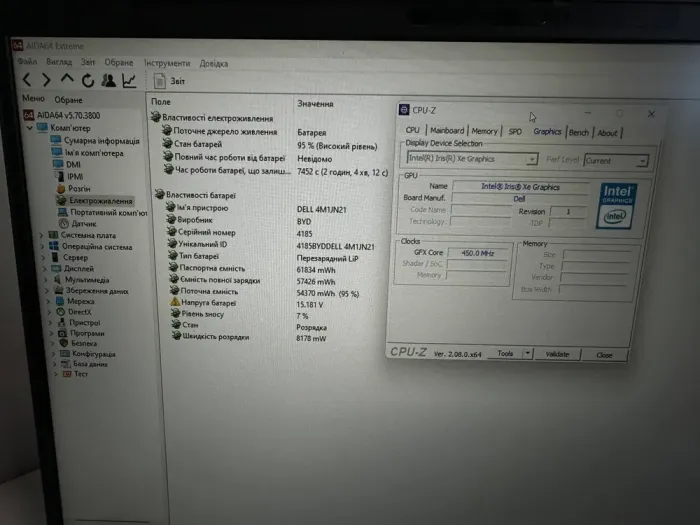Expand the Операційна система tree node

pos(41,246)
